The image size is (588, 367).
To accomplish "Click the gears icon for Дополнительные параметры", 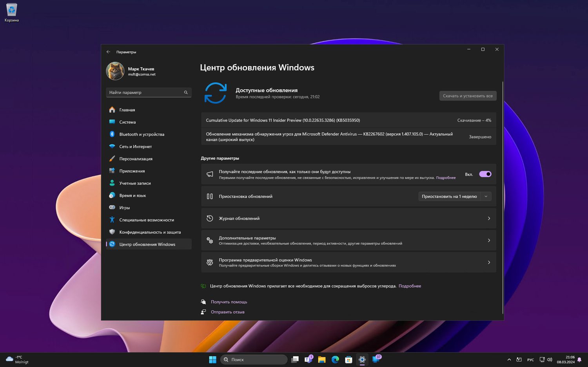I will [210, 240].
